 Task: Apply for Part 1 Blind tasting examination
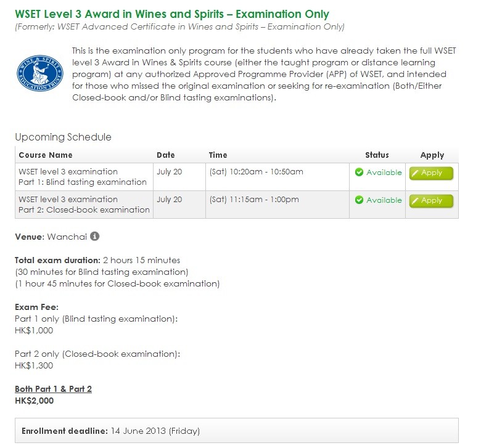(x=431, y=173)
